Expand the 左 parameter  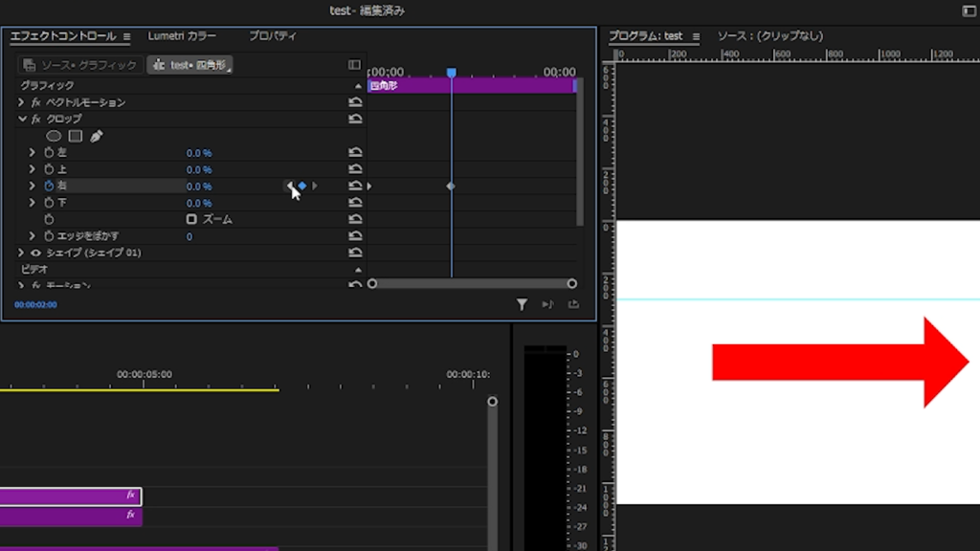point(32,152)
